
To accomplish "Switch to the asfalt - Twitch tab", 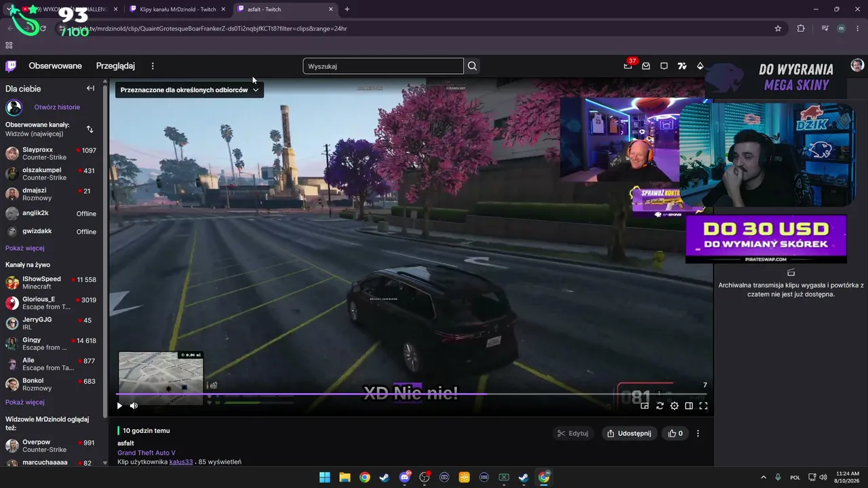I will [x=285, y=9].
